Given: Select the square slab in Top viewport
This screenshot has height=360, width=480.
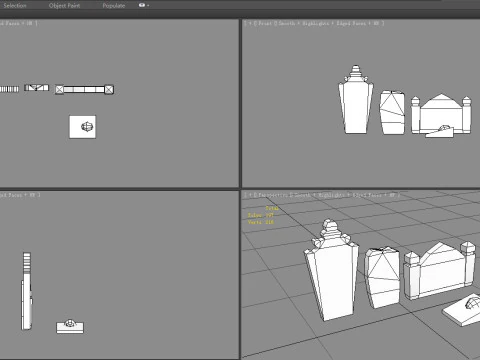Looking at the screenshot, I should (83, 127).
